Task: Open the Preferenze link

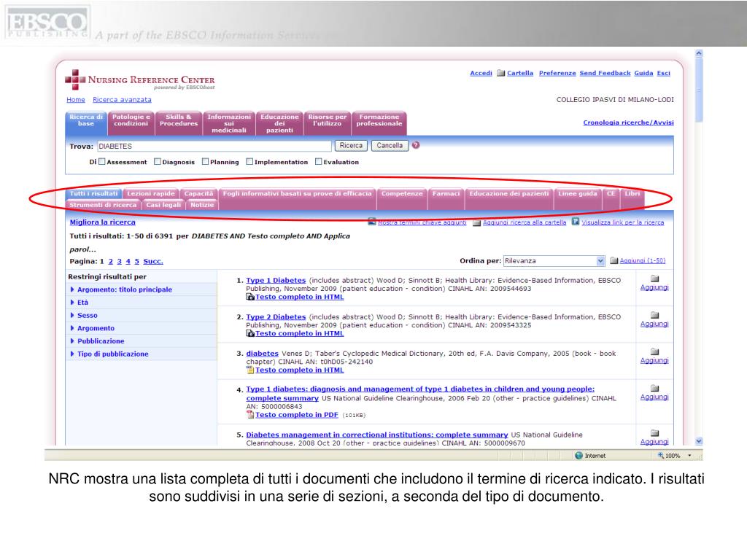Action: pos(557,74)
